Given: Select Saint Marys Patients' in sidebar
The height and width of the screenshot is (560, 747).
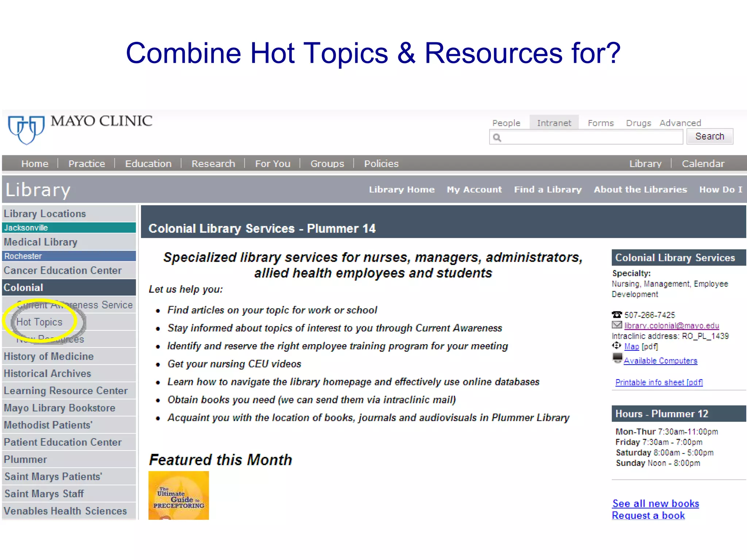Looking at the screenshot, I should (x=69, y=477).
